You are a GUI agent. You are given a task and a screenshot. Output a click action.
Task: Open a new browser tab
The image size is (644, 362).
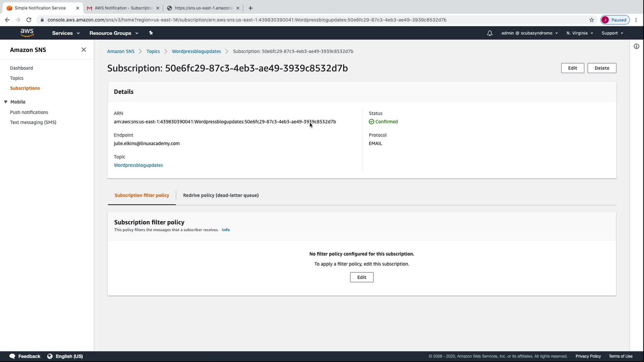(x=251, y=8)
